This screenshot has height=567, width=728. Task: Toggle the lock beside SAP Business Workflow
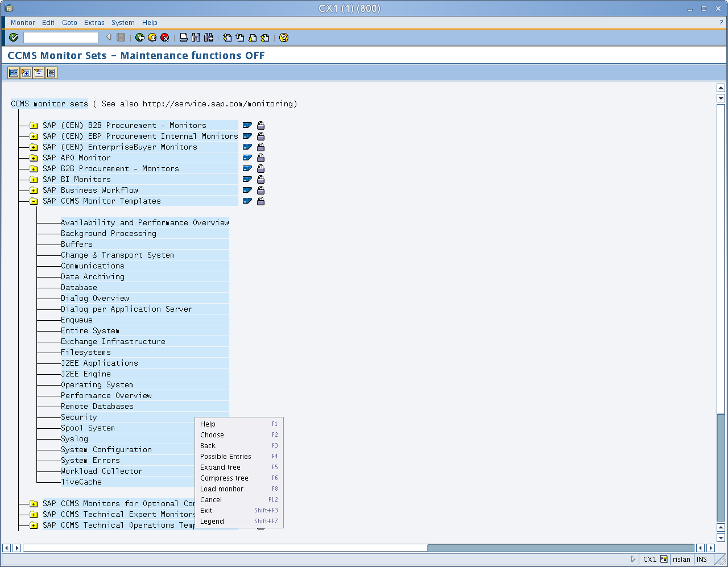(260, 190)
